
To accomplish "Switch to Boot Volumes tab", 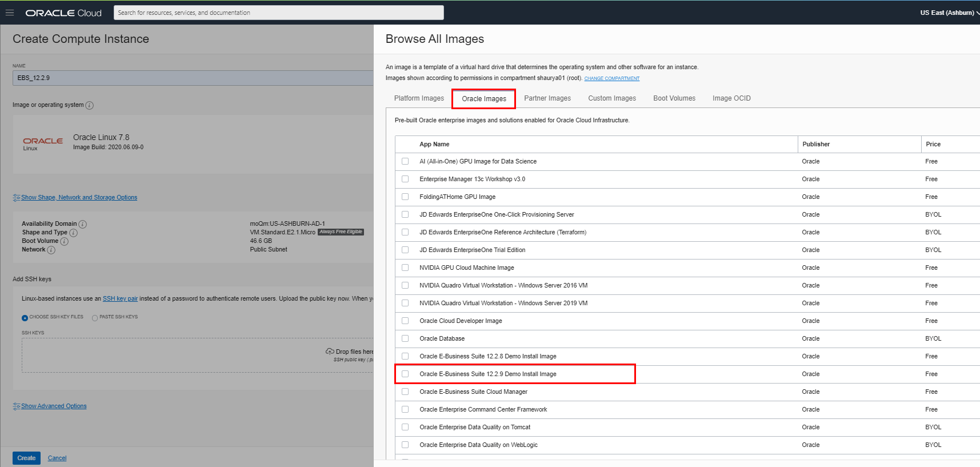I will pyautogui.click(x=674, y=98).
